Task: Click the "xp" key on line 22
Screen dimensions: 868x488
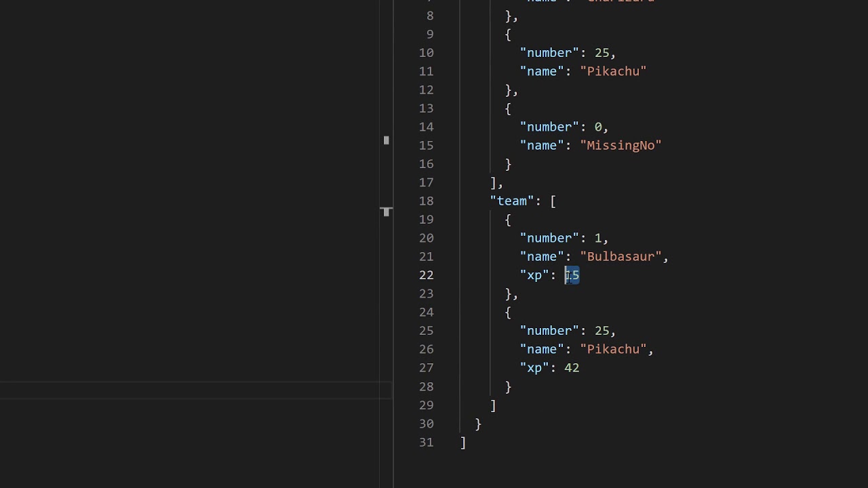Action: tap(534, 275)
